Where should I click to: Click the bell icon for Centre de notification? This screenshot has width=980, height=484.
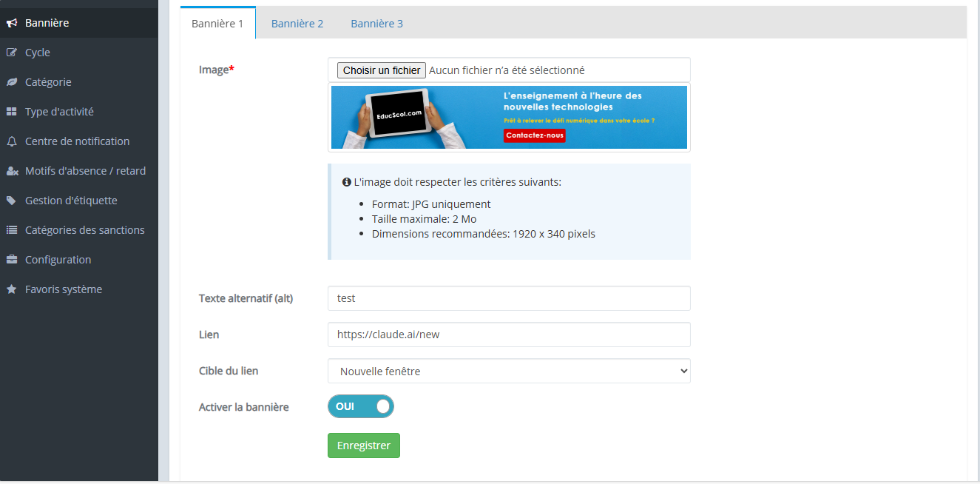point(12,141)
